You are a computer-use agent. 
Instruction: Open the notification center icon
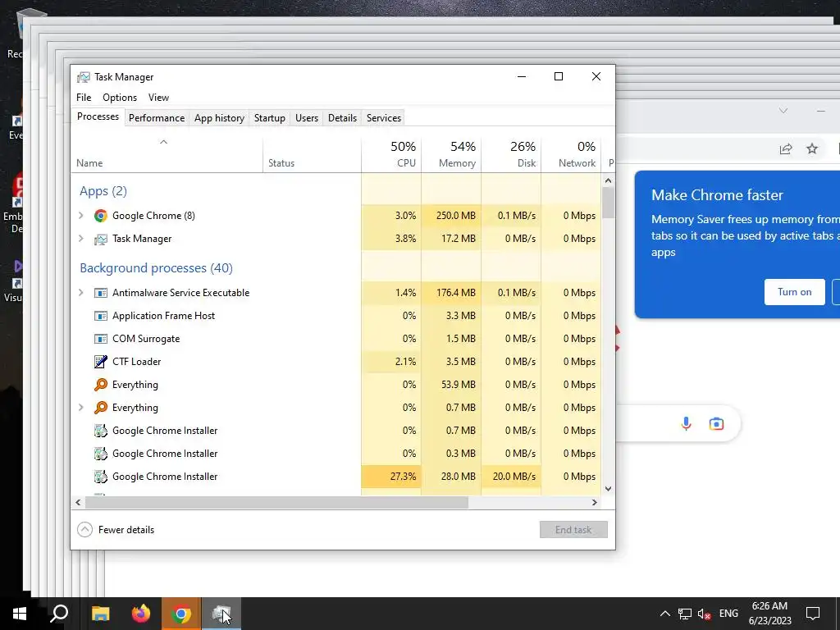[813, 614]
